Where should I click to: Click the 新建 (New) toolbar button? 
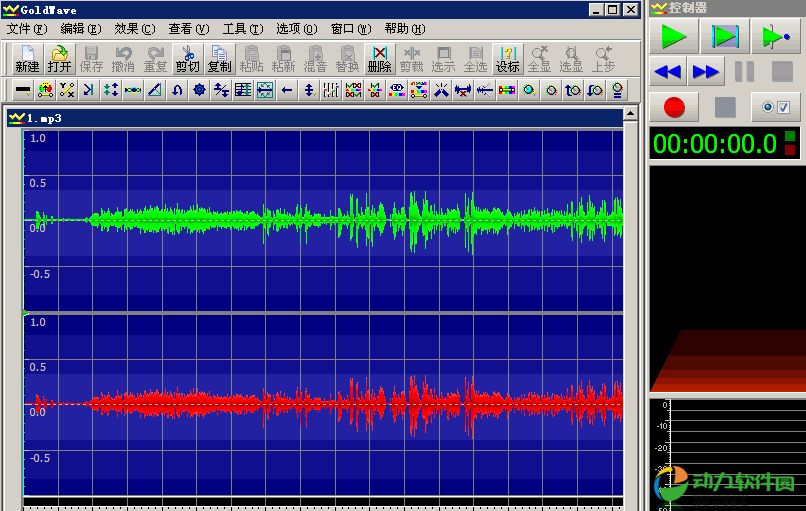point(27,59)
